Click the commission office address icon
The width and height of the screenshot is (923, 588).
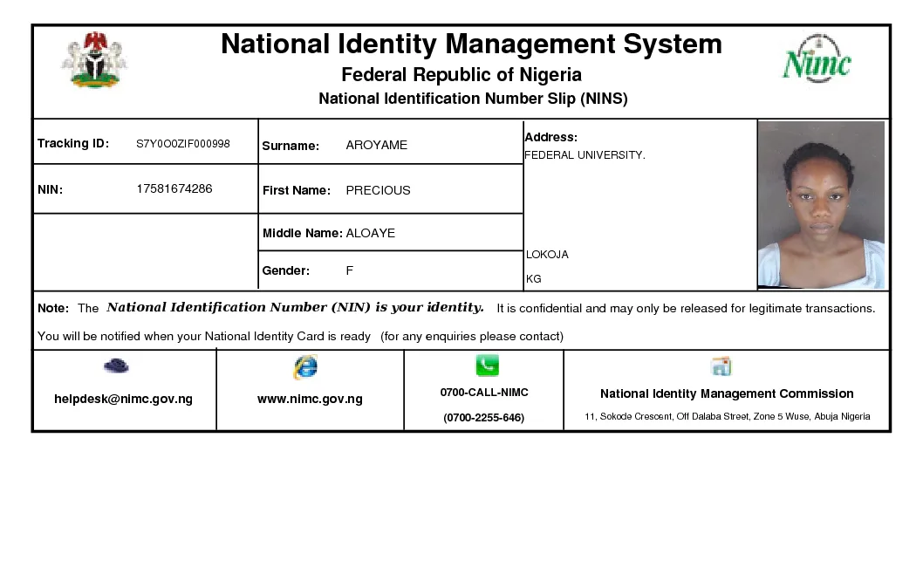(721, 366)
